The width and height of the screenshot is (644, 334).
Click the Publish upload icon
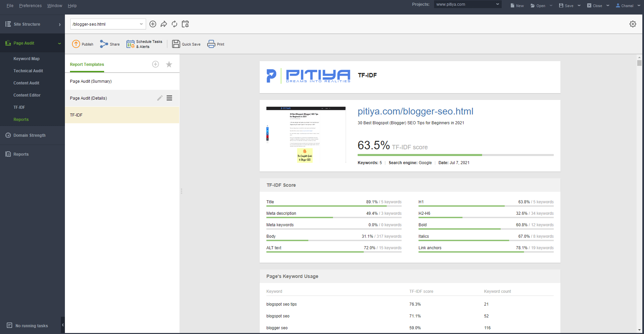pyautogui.click(x=76, y=44)
